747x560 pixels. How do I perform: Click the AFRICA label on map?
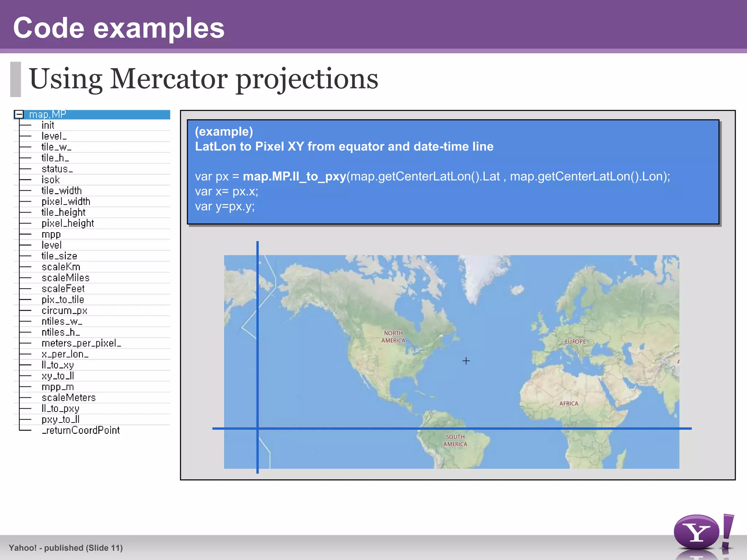569,404
